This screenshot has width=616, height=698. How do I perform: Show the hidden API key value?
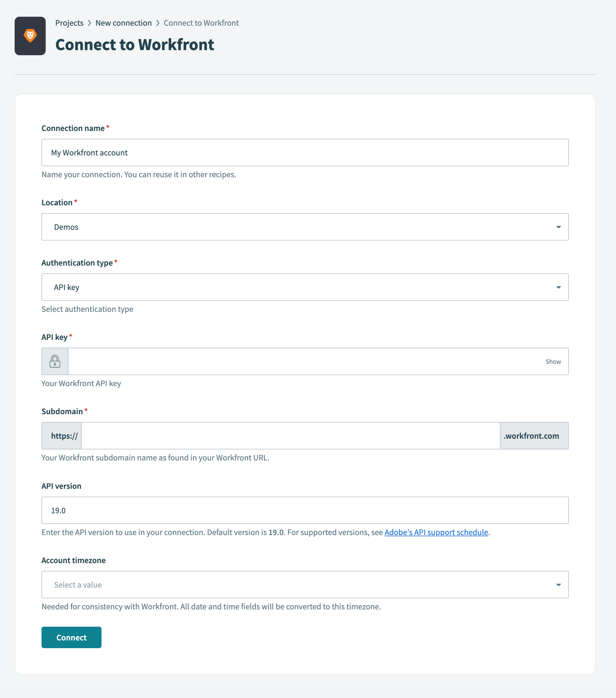point(552,361)
